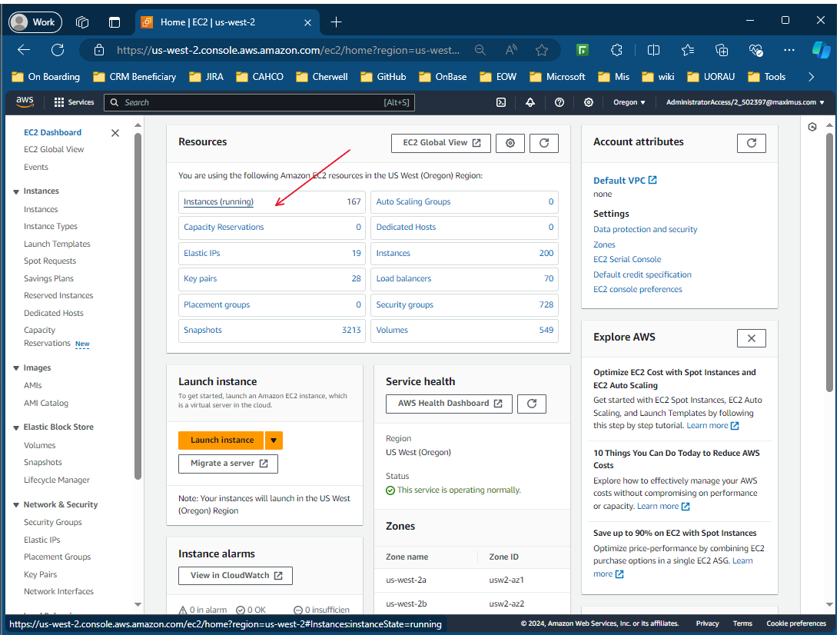Select EC2 Global View in sidebar
Image resolution: width=840 pixels, height=635 pixels.
tap(54, 149)
